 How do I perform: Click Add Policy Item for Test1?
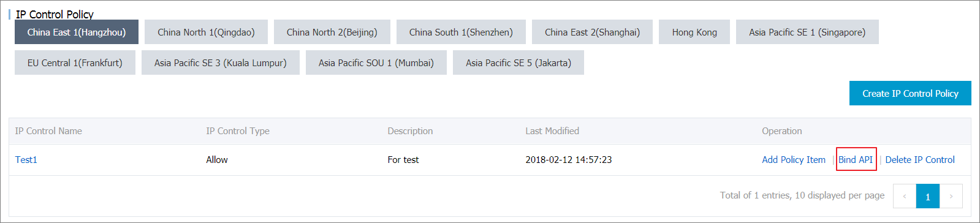click(x=794, y=159)
